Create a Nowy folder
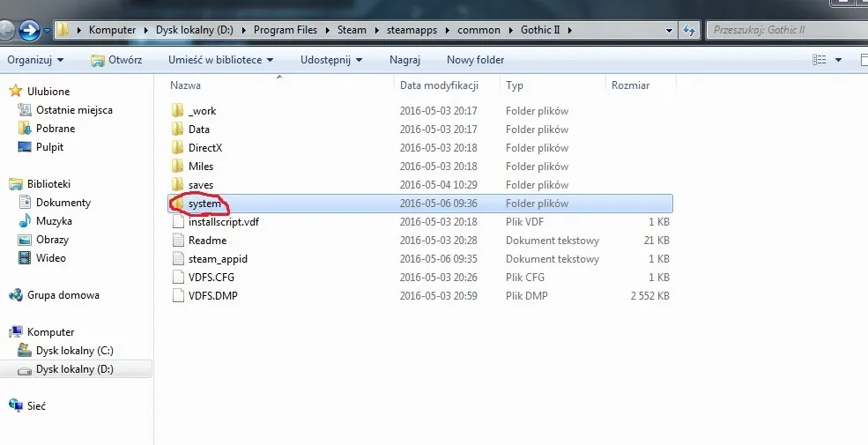Screen dimensions: 868x445 click(x=476, y=60)
